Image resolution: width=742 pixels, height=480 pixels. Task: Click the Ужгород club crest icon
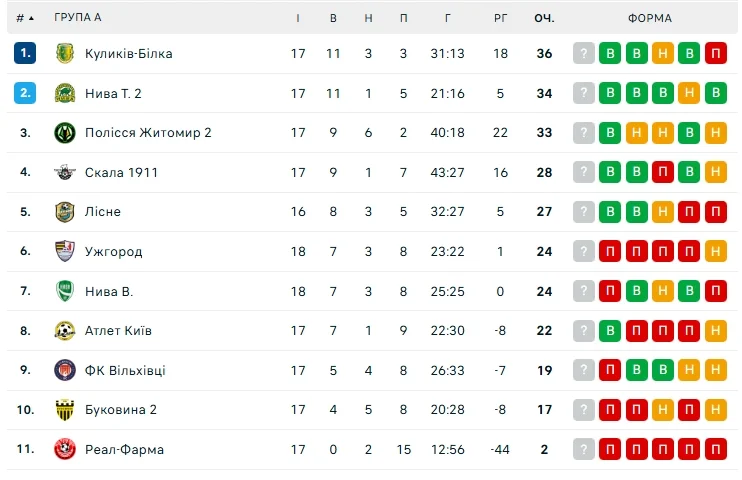coord(65,251)
